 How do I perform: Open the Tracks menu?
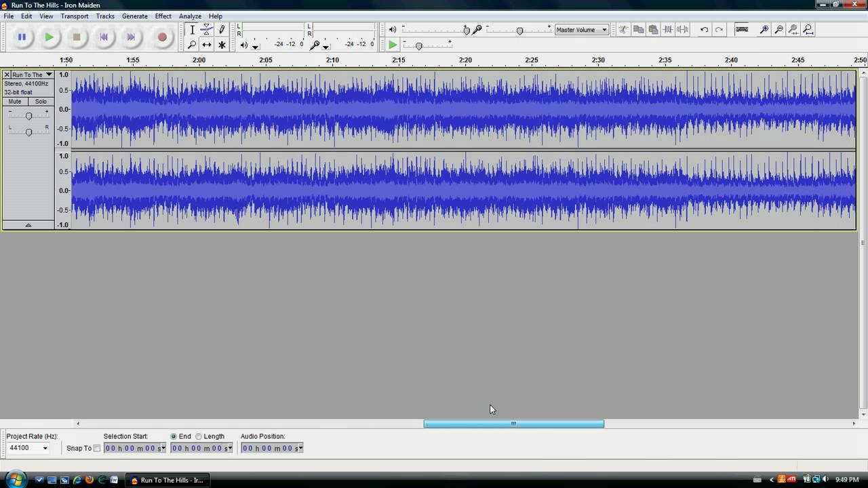(x=105, y=16)
